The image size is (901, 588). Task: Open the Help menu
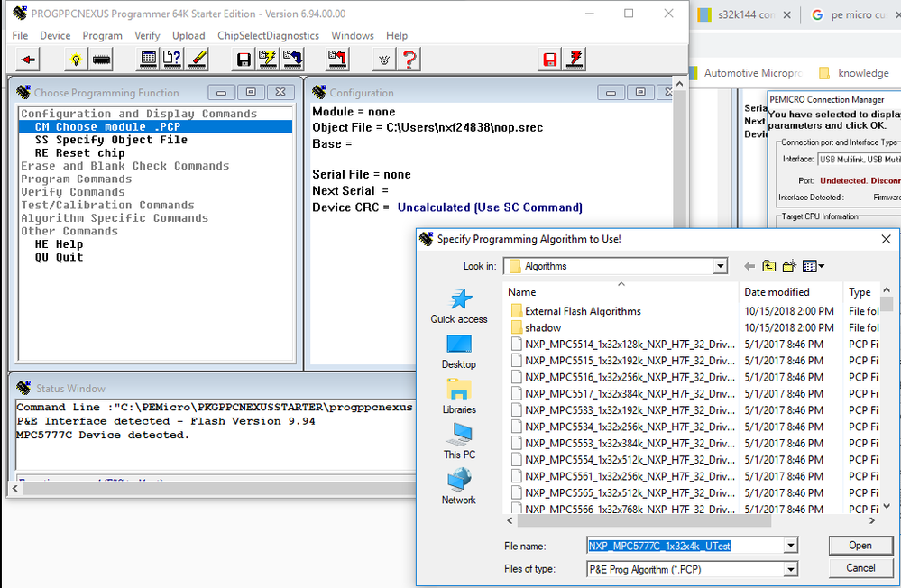coord(397,36)
